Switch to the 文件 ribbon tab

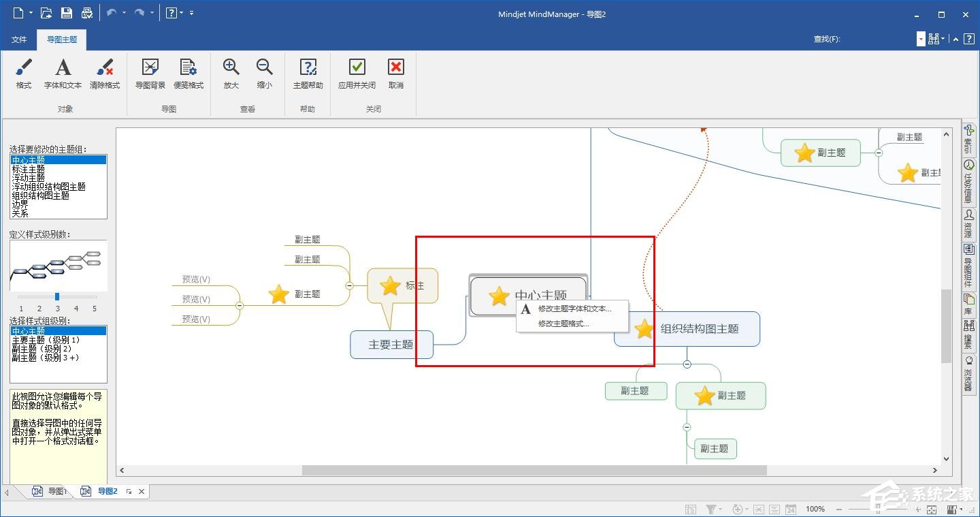[19, 40]
